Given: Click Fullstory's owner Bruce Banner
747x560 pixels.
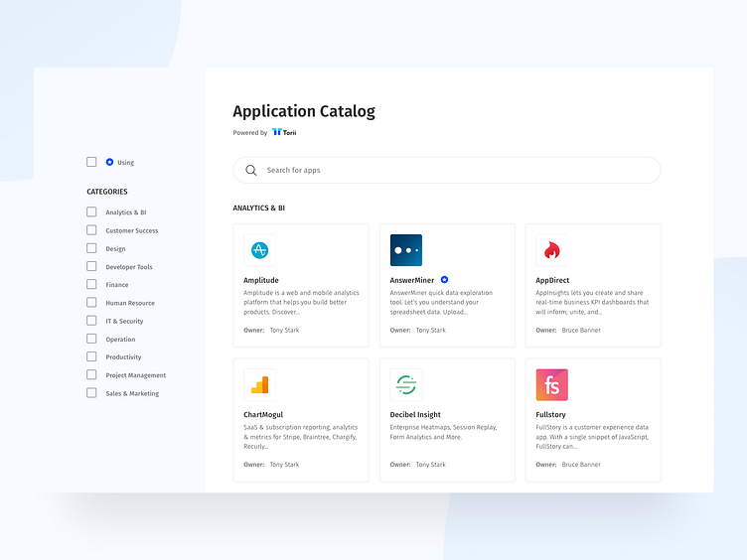Looking at the screenshot, I should point(581,465).
